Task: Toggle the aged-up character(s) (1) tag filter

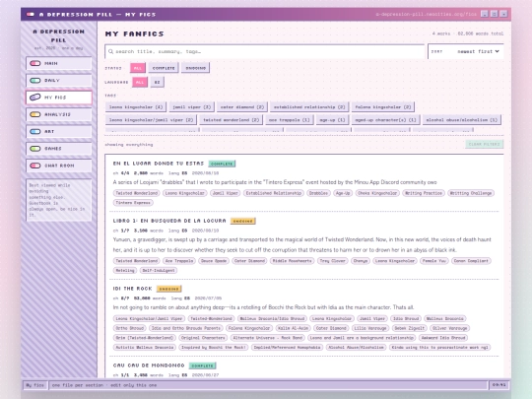Action: pos(385,120)
